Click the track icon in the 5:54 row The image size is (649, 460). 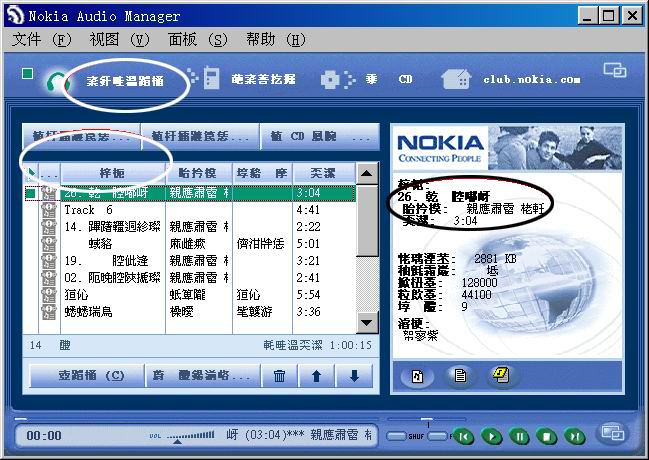pos(49,295)
